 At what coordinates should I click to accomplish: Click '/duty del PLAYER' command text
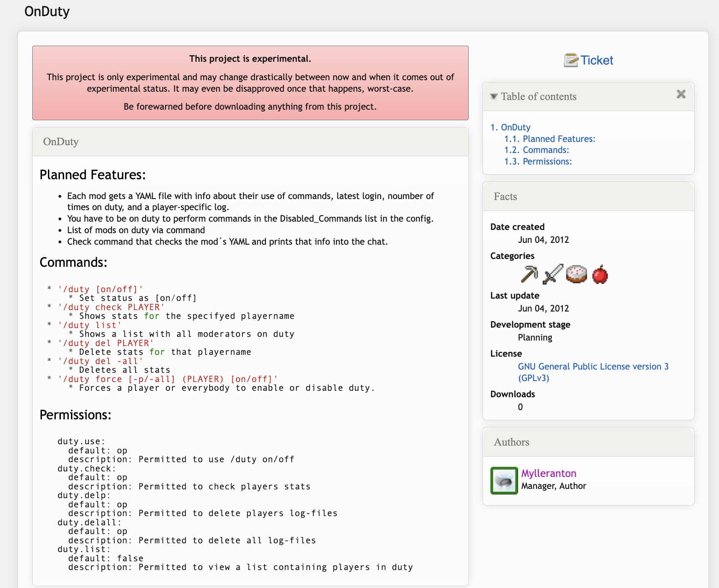[106, 343]
